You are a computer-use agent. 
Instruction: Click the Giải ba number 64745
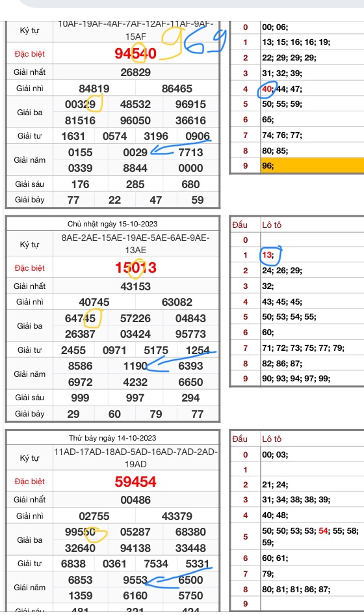[x=81, y=318]
